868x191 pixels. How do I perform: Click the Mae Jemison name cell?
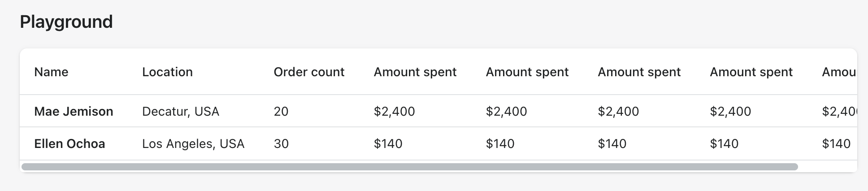(74, 111)
